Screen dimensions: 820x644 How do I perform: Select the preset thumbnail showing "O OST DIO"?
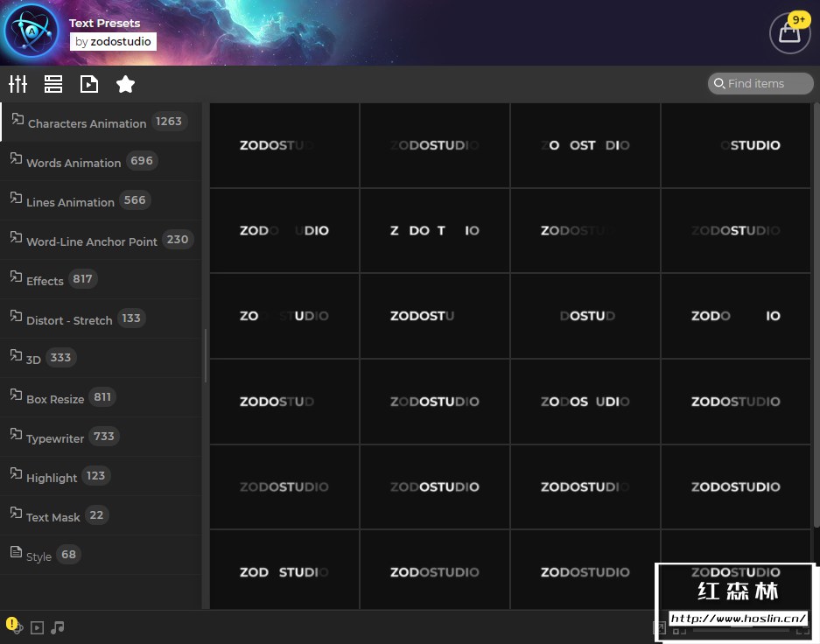click(x=585, y=145)
